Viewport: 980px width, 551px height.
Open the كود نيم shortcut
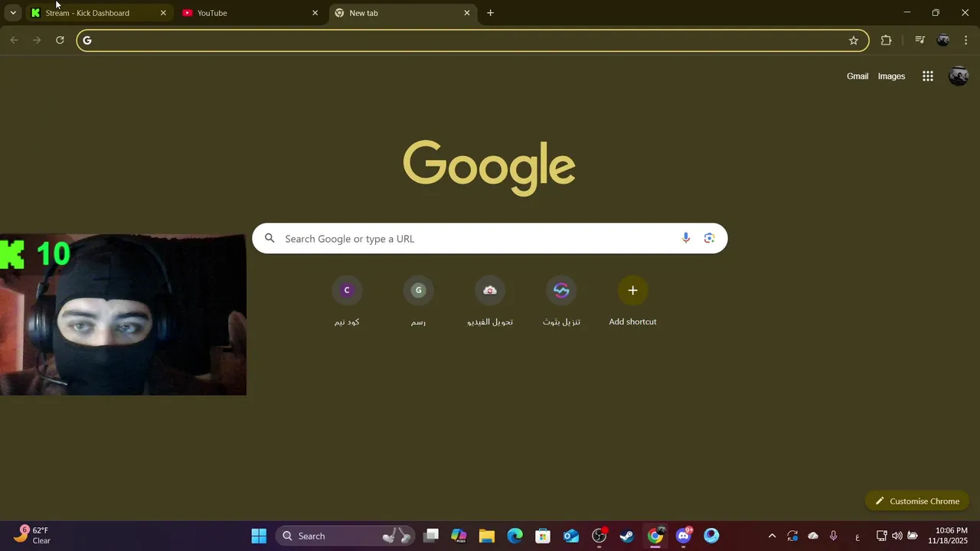(347, 302)
